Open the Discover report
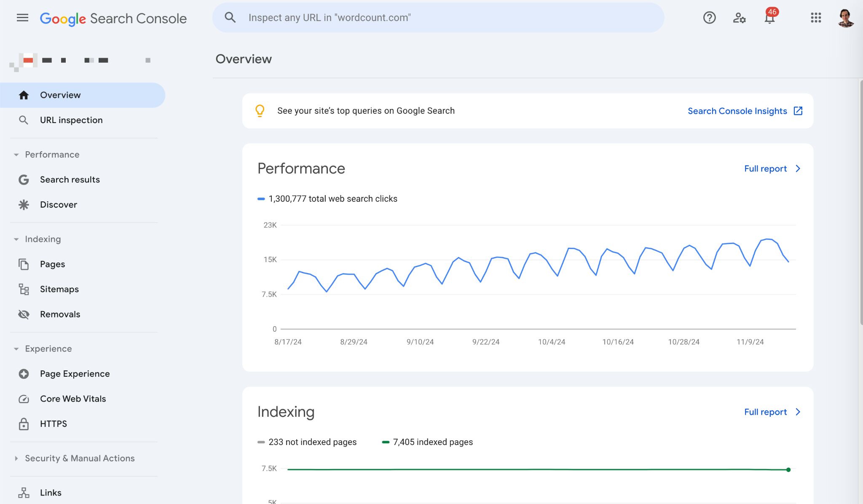This screenshot has width=863, height=504. click(58, 205)
